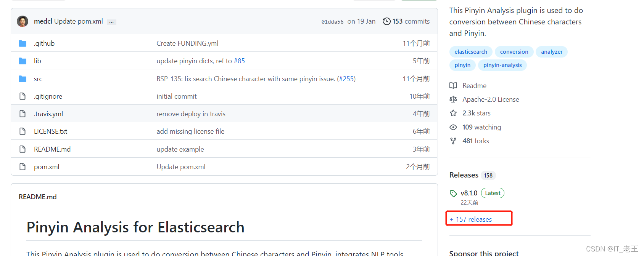Open commit hash 01dda56
This screenshot has width=644, height=256.
[332, 22]
